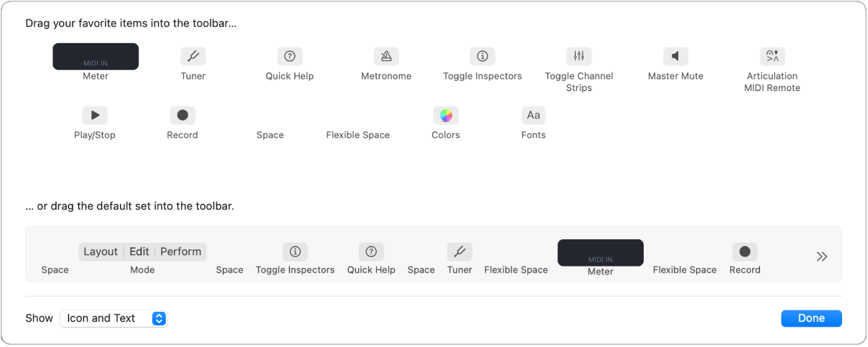Click the Master Mute speaker icon
This screenshot has width=868, height=347.
coord(676,57)
